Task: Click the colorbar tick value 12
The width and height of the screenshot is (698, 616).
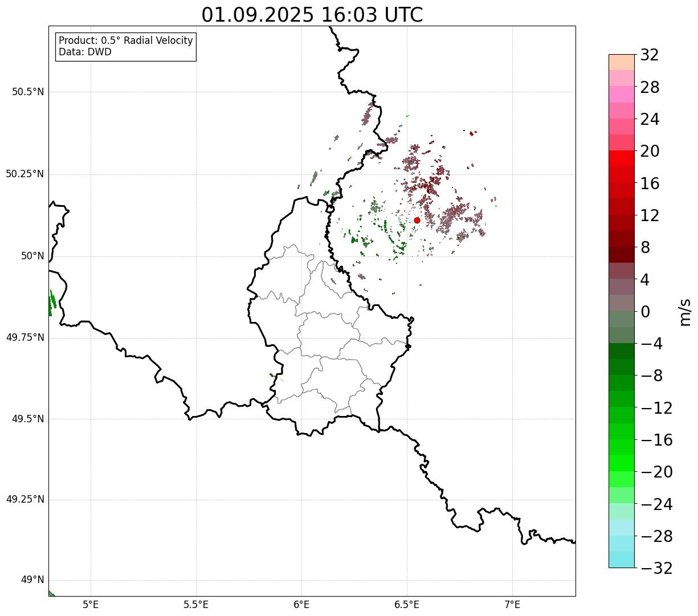Action: 650,215
